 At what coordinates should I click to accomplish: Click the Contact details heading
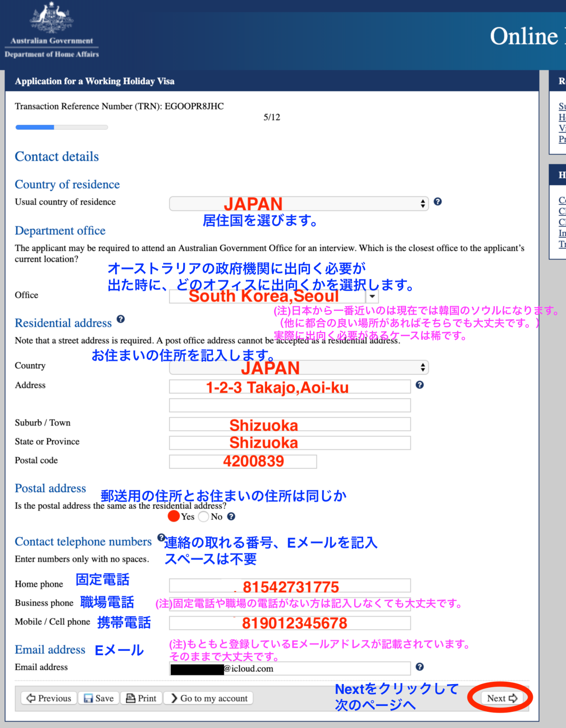pyautogui.click(x=57, y=157)
